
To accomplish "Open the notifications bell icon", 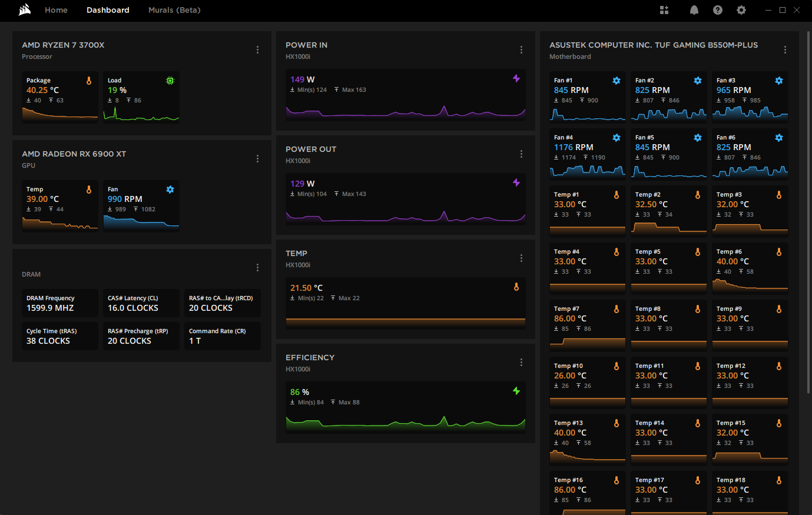I will (694, 10).
